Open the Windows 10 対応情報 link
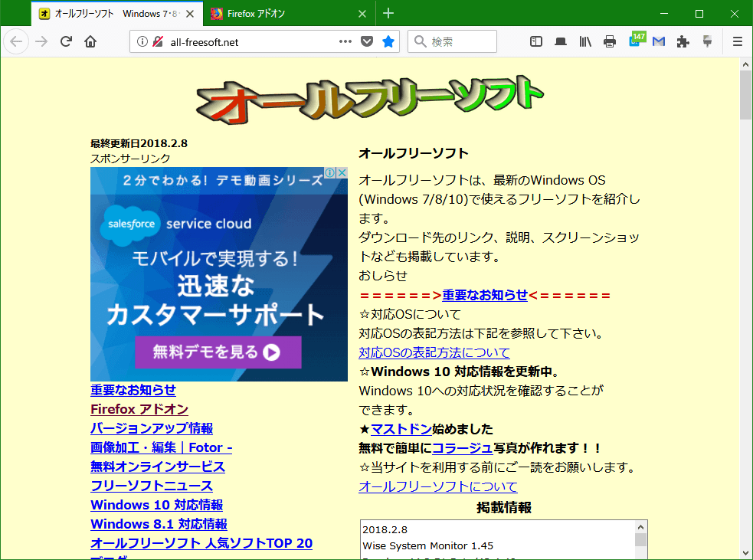 tap(156, 506)
